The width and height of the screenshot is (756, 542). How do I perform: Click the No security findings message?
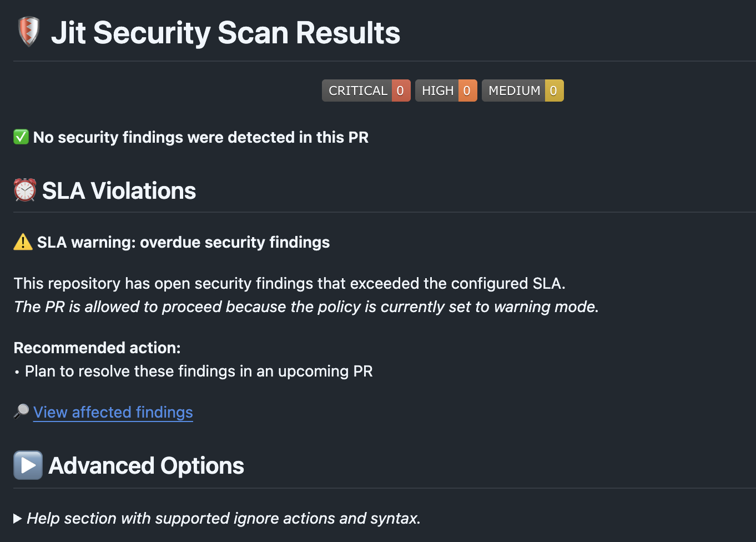coord(201,137)
